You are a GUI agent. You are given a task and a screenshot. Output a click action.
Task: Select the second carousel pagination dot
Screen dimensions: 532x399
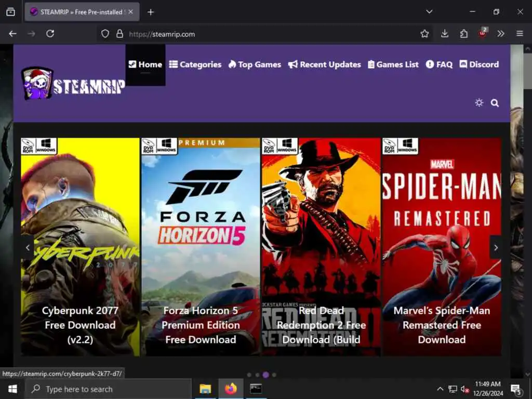(x=258, y=375)
